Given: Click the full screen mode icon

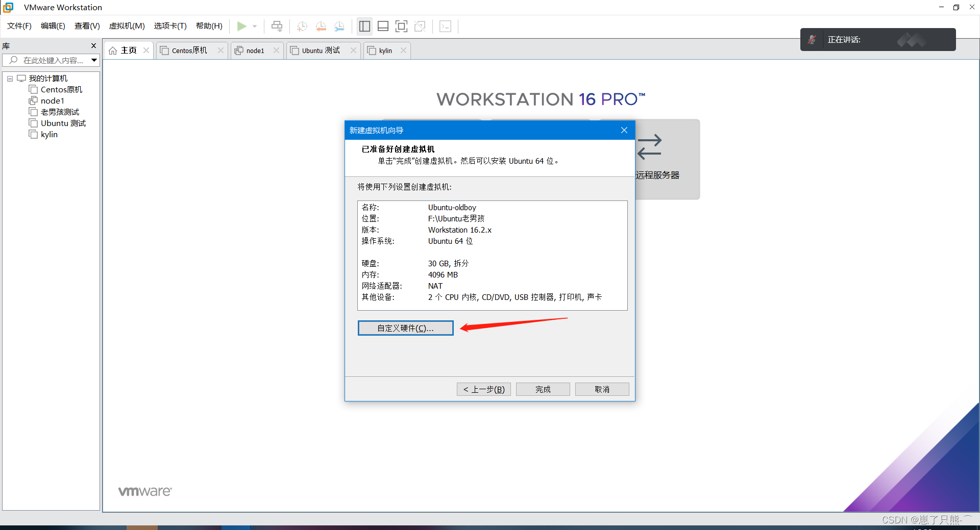Looking at the screenshot, I should pos(402,26).
